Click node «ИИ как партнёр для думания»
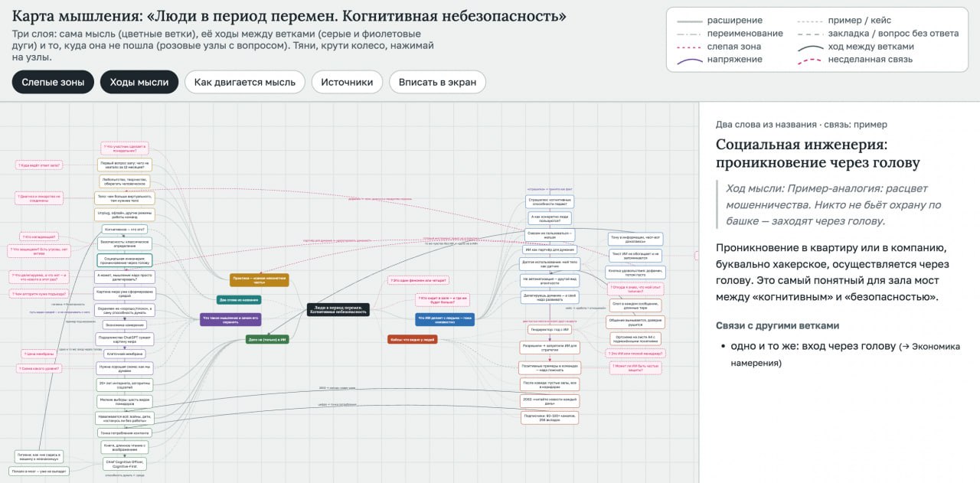This screenshot has height=483, width=980. tap(550, 250)
